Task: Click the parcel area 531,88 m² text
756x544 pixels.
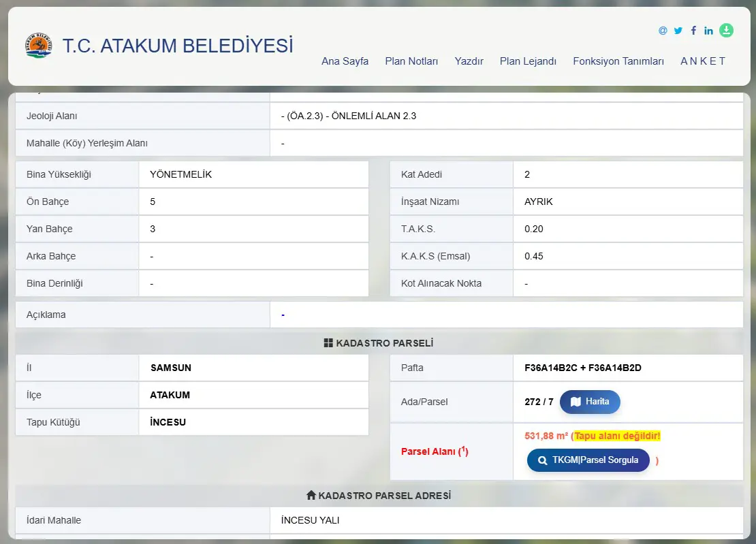Action: [546, 436]
